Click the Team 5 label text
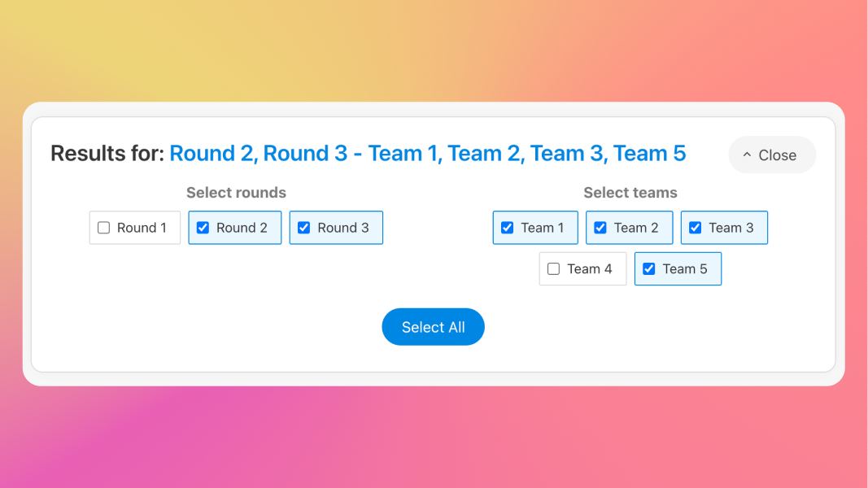The image size is (868, 488). (x=685, y=269)
